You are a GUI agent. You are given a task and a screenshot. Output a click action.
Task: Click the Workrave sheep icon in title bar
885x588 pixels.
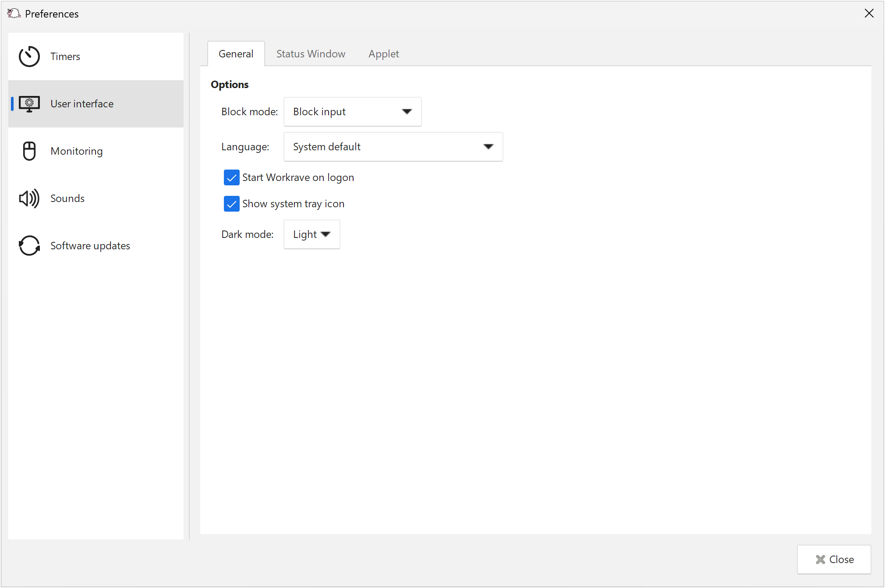[14, 14]
